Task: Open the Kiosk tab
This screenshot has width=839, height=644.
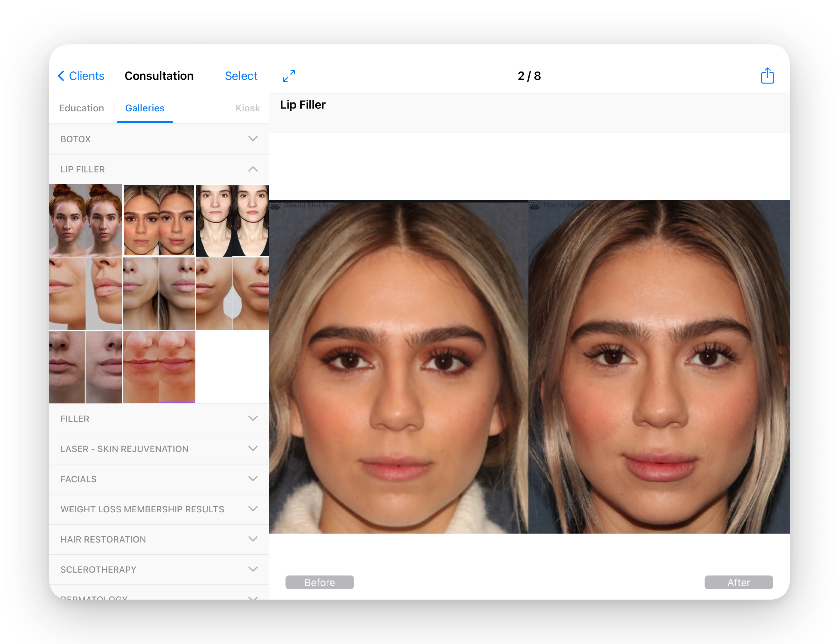Action: coord(248,108)
